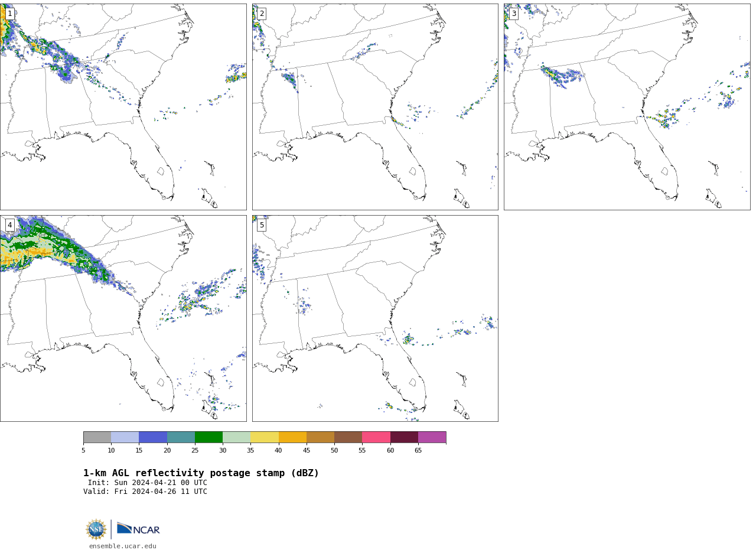Open ensemble member 1 reflectivity map

(123, 107)
